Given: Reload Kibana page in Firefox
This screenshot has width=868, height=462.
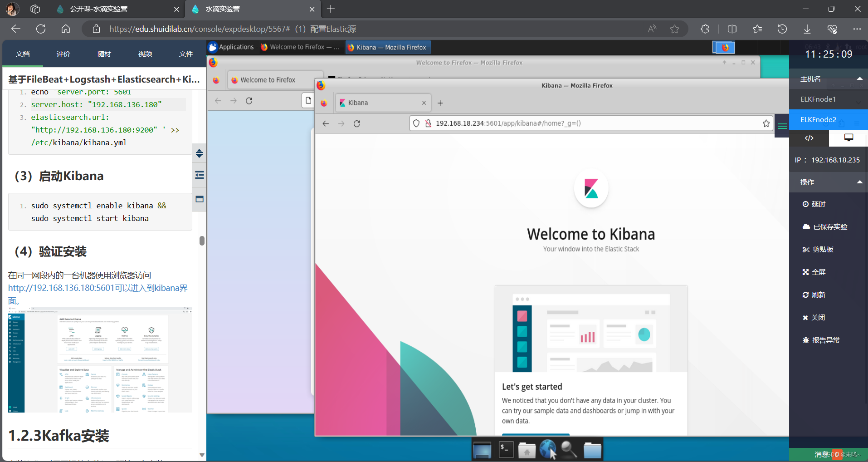Looking at the screenshot, I should 357,123.
